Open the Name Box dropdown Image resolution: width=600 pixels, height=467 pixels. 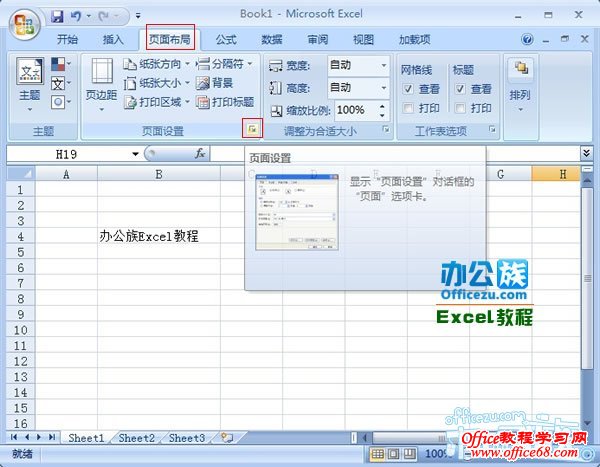pos(135,154)
